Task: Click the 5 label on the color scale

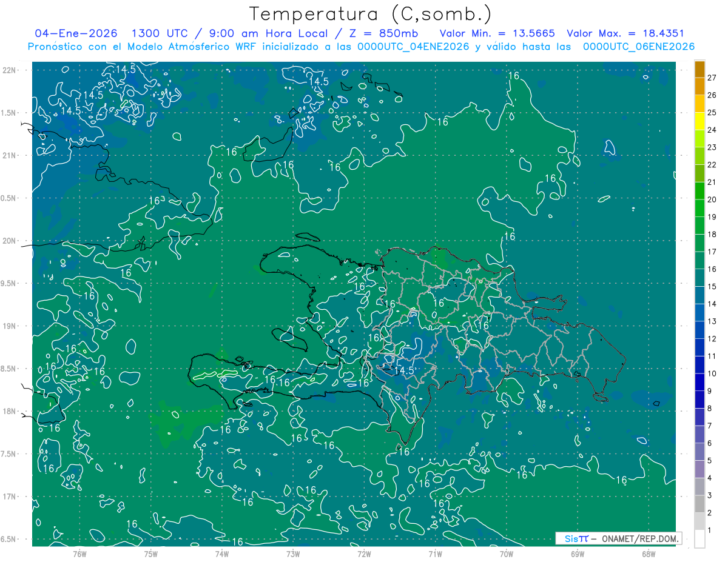Action: [x=710, y=461]
